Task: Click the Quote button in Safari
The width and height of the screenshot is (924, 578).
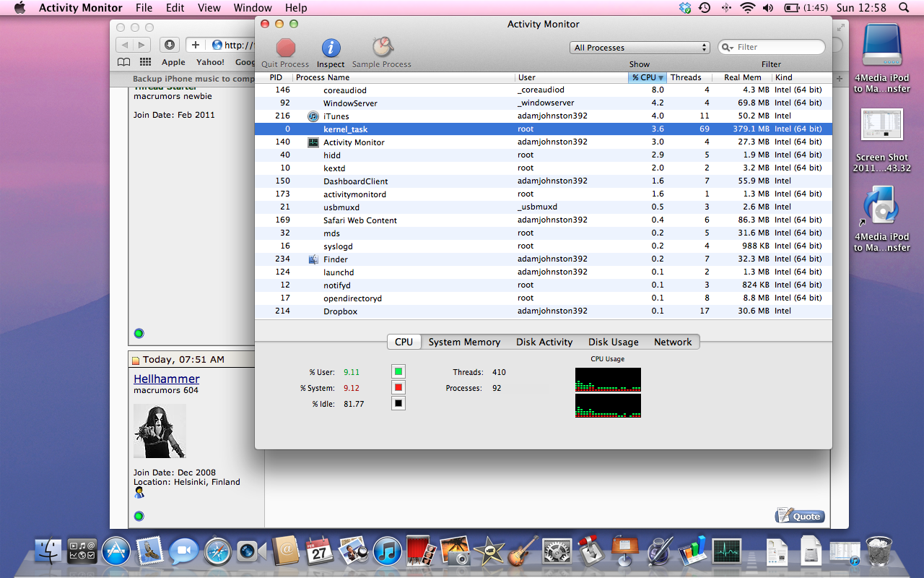Action: pyautogui.click(x=800, y=516)
